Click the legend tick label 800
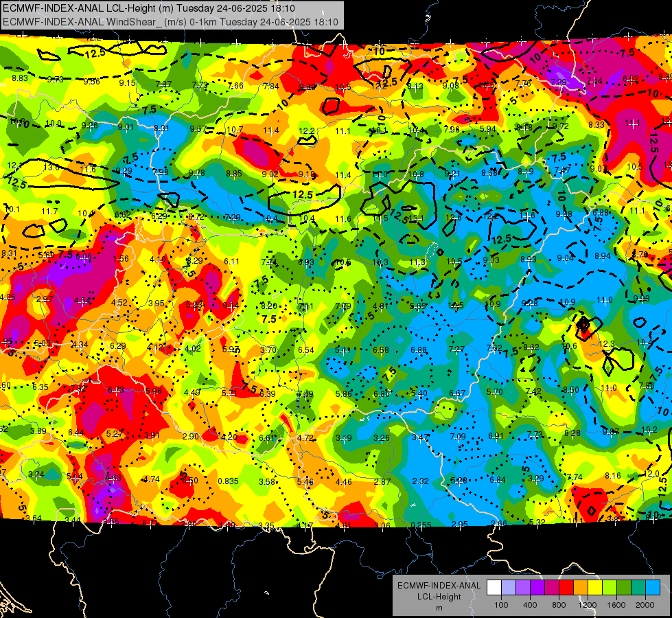Screen dimensions: 672x618 point(559,605)
